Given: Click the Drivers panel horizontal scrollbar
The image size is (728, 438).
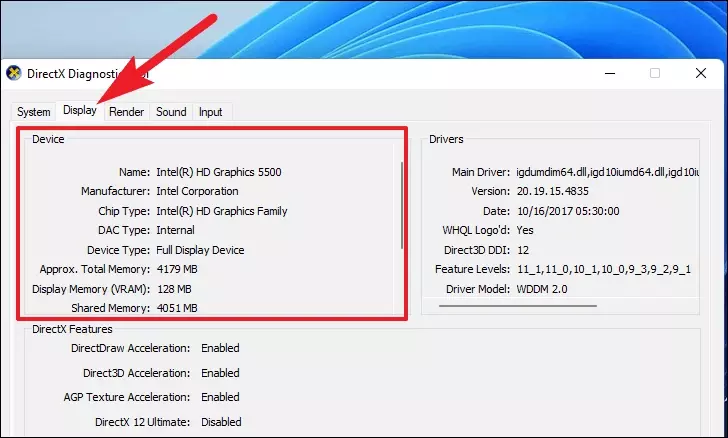Looking at the screenshot, I should point(518,306).
